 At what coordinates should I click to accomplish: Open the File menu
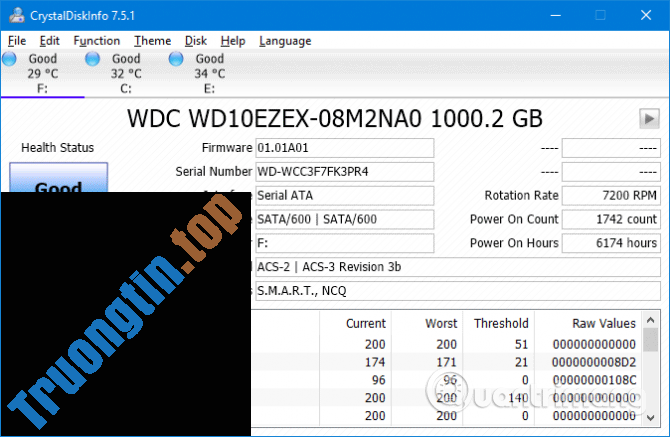point(17,41)
